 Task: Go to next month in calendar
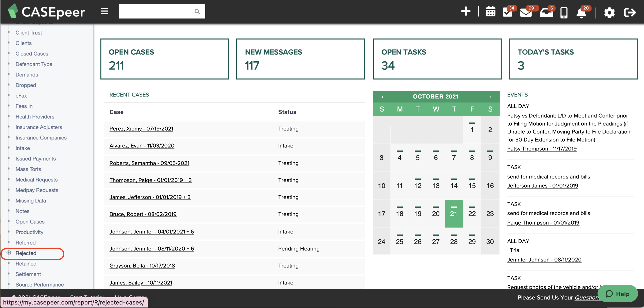[490, 96]
